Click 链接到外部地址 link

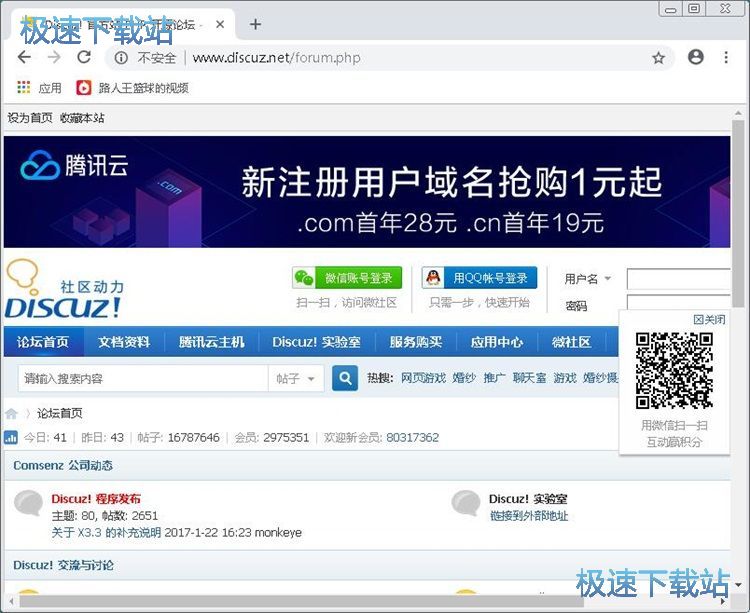(x=529, y=516)
